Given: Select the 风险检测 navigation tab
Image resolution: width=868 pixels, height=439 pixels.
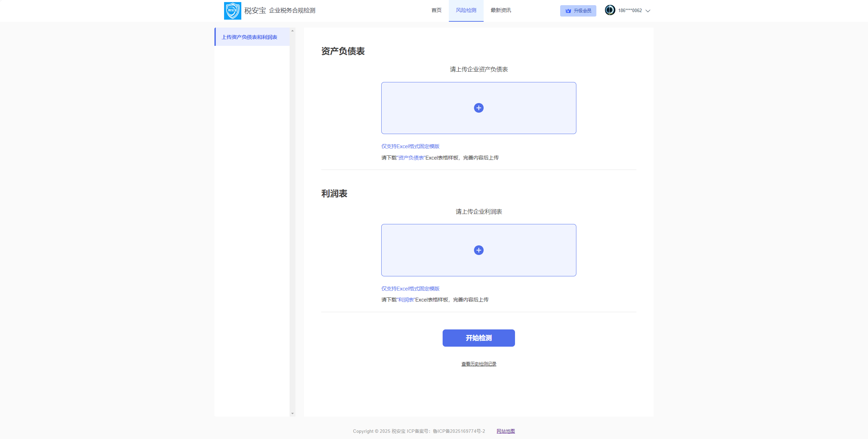Looking at the screenshot, I should 466,10.
